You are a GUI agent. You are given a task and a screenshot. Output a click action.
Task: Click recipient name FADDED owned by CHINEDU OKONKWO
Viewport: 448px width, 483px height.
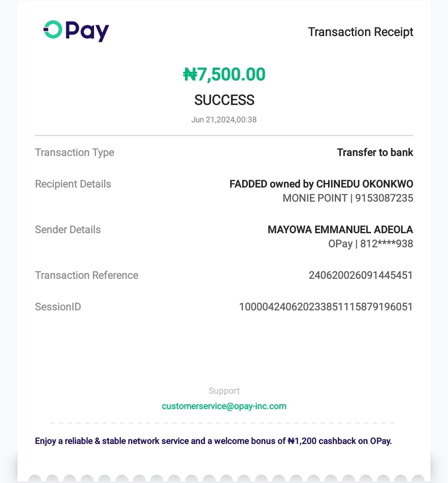[x=321, y=184]
